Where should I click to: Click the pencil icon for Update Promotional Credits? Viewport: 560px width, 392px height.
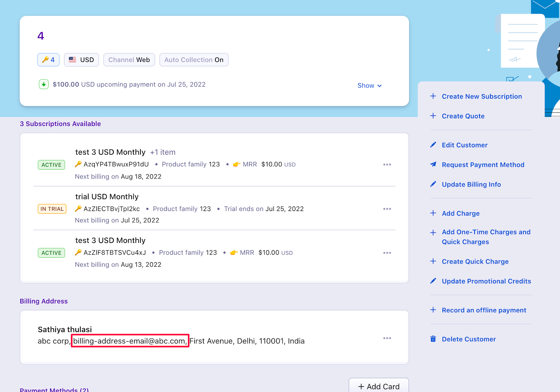433,281
